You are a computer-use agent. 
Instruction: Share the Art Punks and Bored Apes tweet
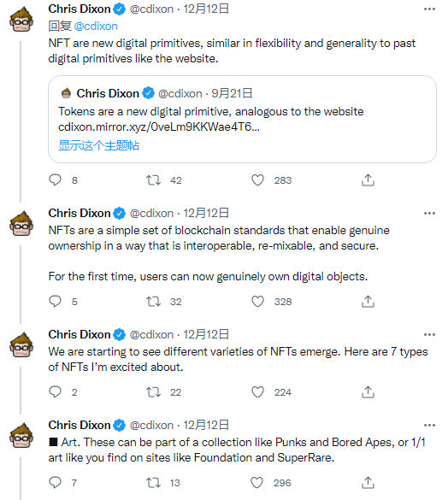[368, 482]
